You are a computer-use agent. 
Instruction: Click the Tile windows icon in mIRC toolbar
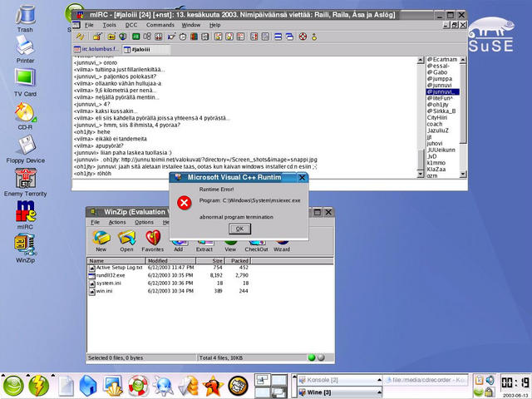pyautogui.click(x=278, y=37)
